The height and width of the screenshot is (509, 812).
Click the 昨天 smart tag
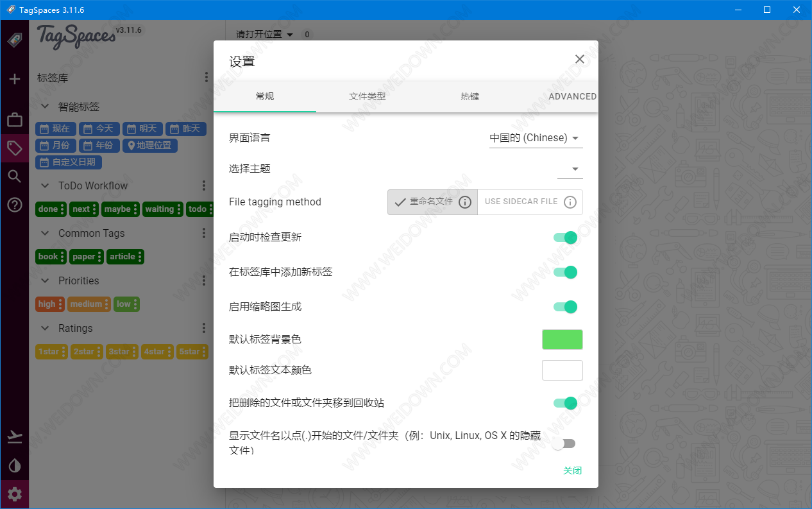(x=186, y=129)
